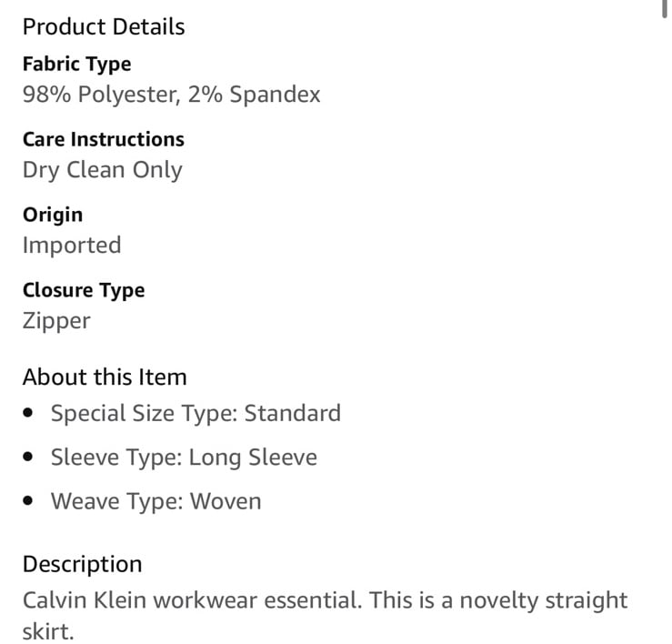Click the bullet dot before Sleeve Type
The width and height of the screenshot is (672, 644).
pos(28,457)
